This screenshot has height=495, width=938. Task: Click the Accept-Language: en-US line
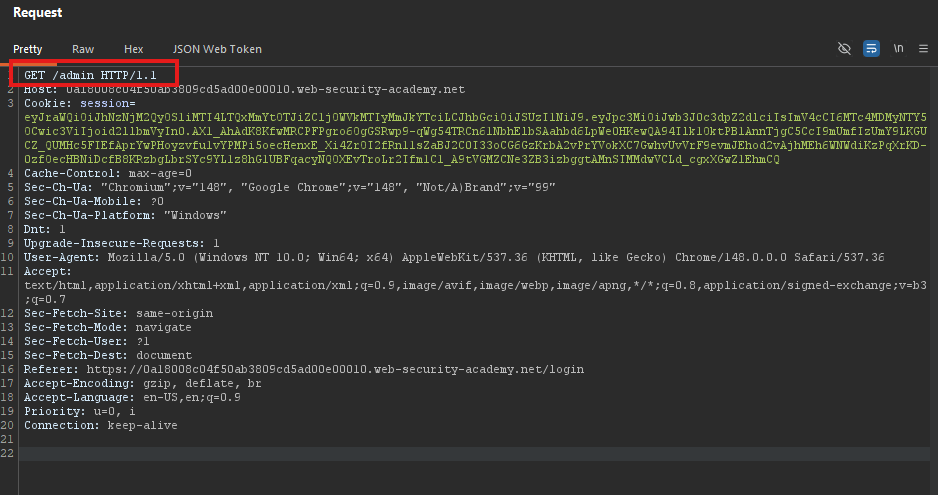tap(132, 397)
